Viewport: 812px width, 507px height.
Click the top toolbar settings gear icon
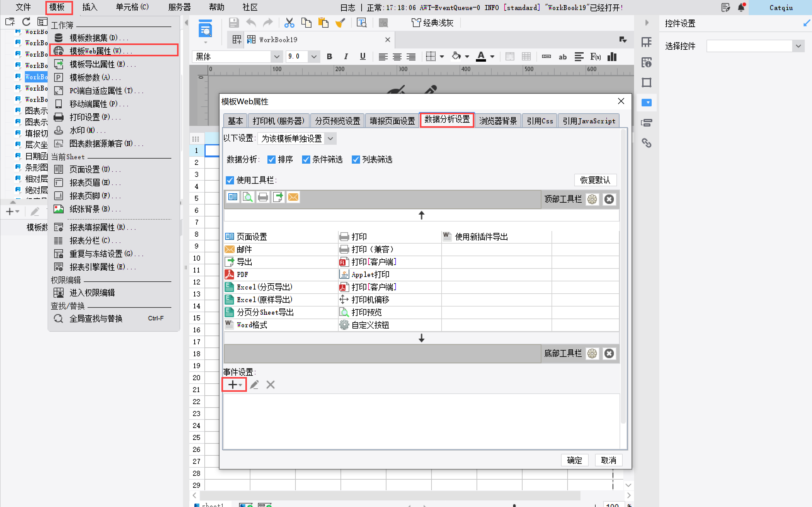tap(592, 200)
